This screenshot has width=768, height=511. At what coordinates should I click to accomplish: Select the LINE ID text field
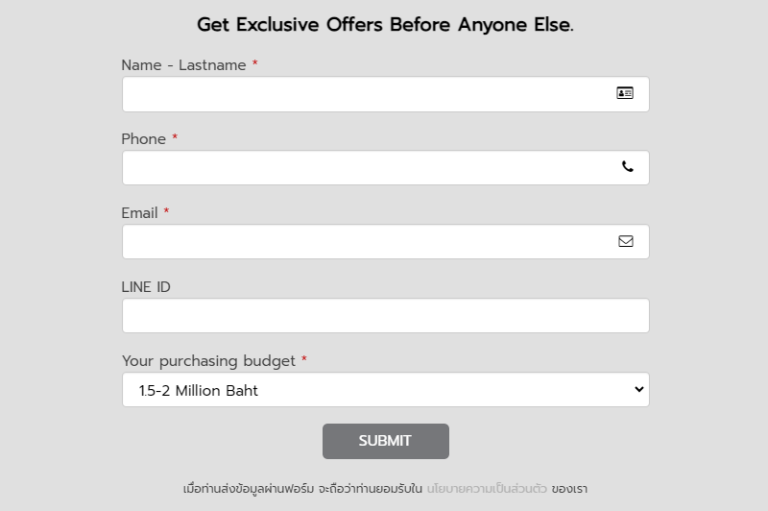(385, 316)
